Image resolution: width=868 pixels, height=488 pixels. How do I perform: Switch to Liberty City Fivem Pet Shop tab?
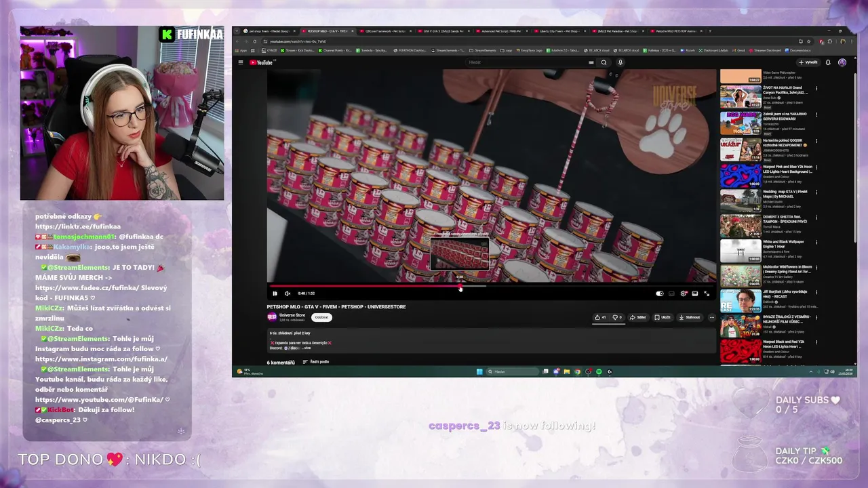click(x=559, y=31)
